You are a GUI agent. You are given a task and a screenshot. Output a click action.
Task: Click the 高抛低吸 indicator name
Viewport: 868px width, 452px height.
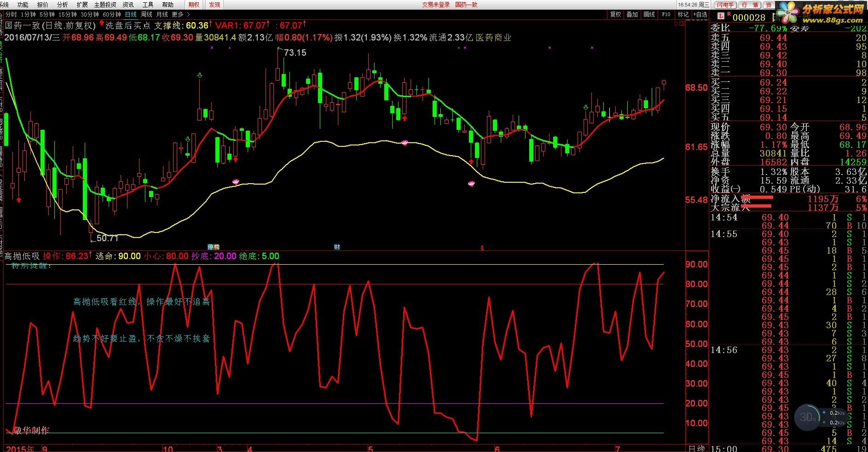(22, 256)
